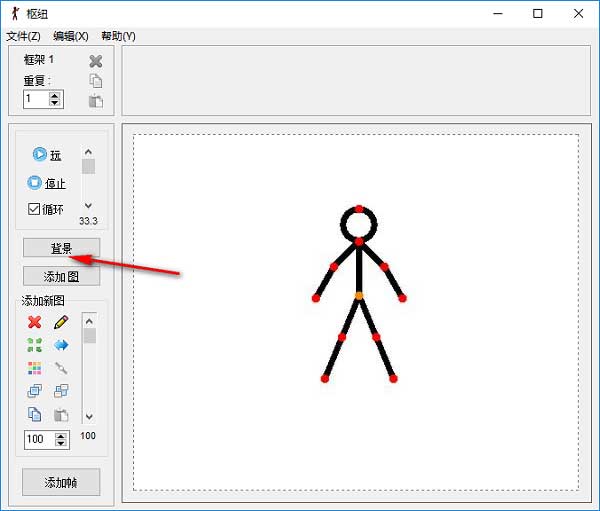Minimize the 枢纽 window
Screen dimensions: 600x511
[x=498, y=14]
